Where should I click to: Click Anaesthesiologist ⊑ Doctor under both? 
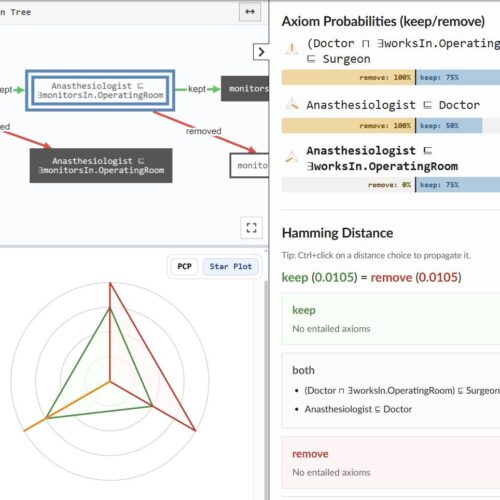point(358,409)
